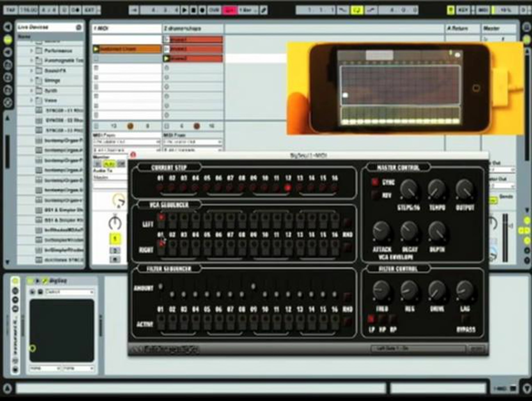
Task: Expand the Voice folder
Action: click(31, 101)
